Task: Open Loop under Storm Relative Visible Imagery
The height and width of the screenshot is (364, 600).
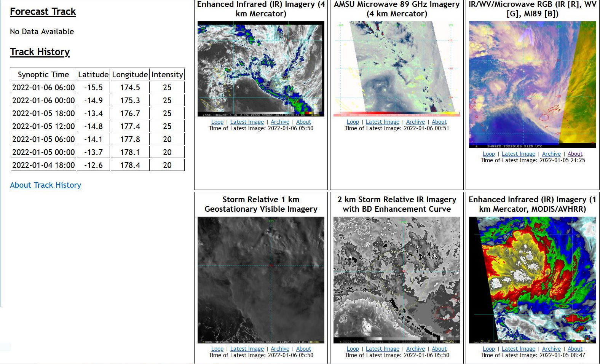Action: [217, 349]
